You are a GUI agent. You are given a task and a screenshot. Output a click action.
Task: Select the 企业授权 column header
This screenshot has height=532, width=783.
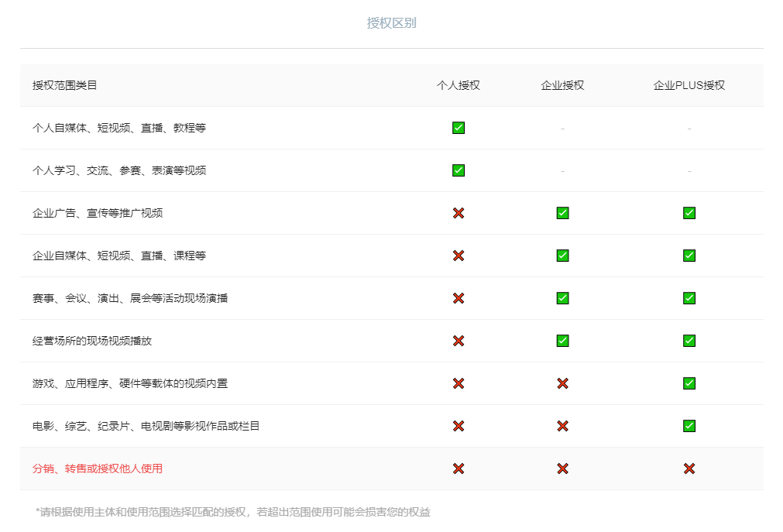(562, 85)
